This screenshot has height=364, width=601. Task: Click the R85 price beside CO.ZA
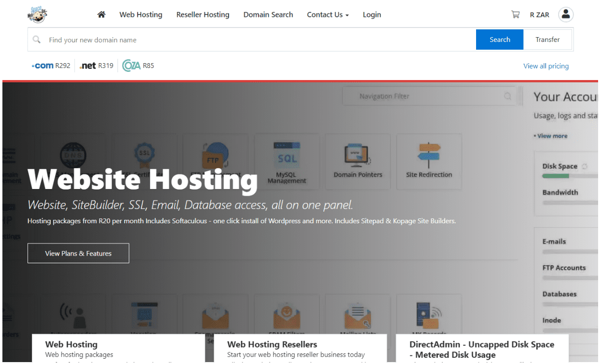click(149, 66)
